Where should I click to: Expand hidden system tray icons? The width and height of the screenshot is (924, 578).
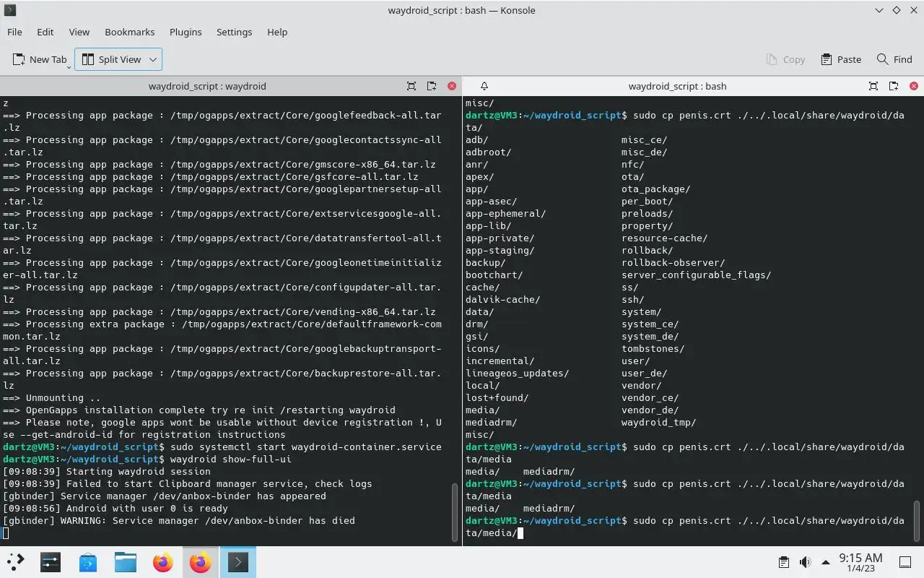(826, 562)
